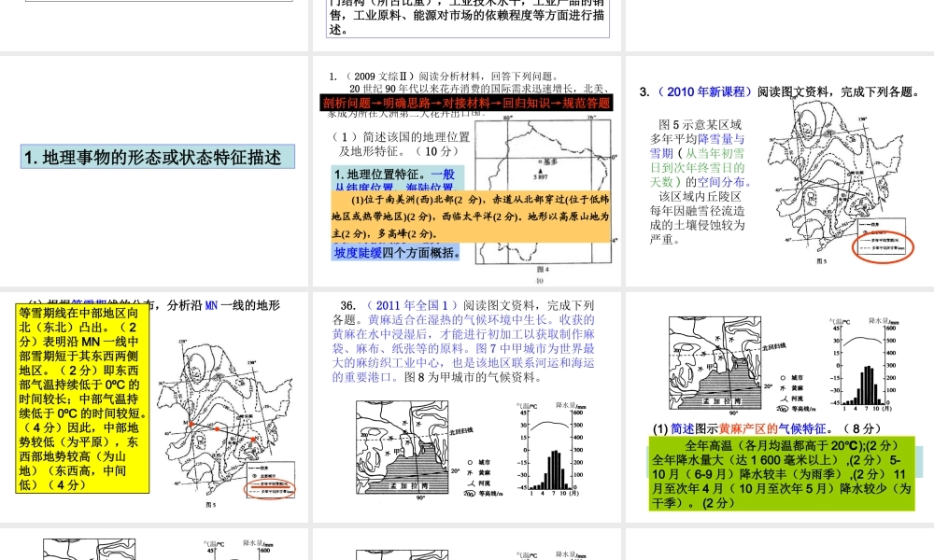Click the 孟加拉湾 map on the 2011 年全国 1 slide

click(x=402, y=447)
